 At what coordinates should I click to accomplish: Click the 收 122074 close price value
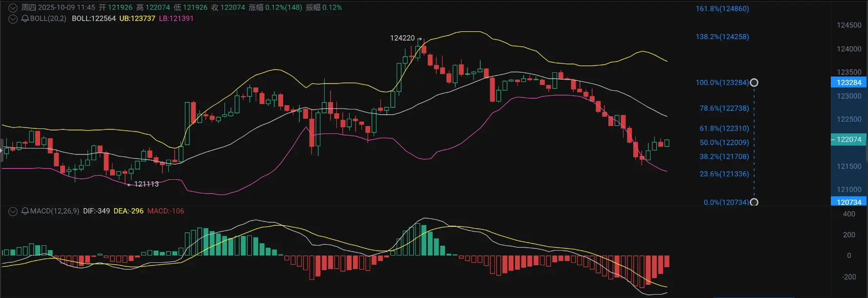tap(228, 8)
